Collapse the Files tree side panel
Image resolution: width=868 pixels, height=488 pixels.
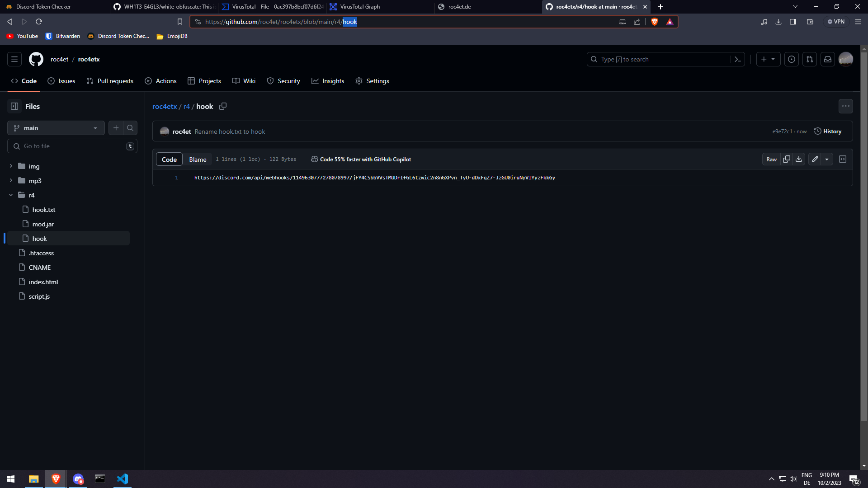(14, 106)
